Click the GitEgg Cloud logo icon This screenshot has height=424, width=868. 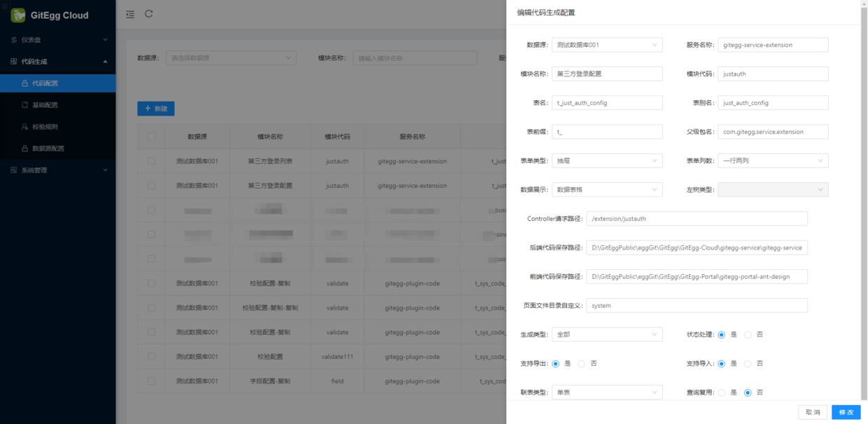coord(18,15)
